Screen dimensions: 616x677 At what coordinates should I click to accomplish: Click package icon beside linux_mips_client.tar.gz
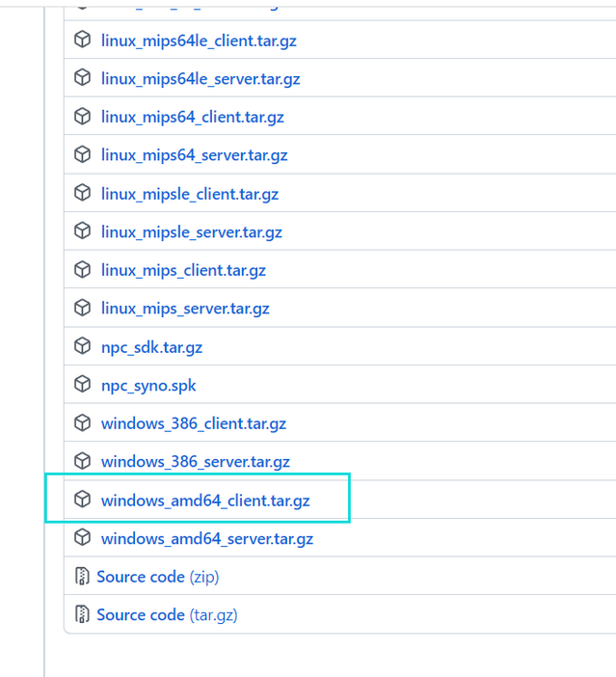83,269
